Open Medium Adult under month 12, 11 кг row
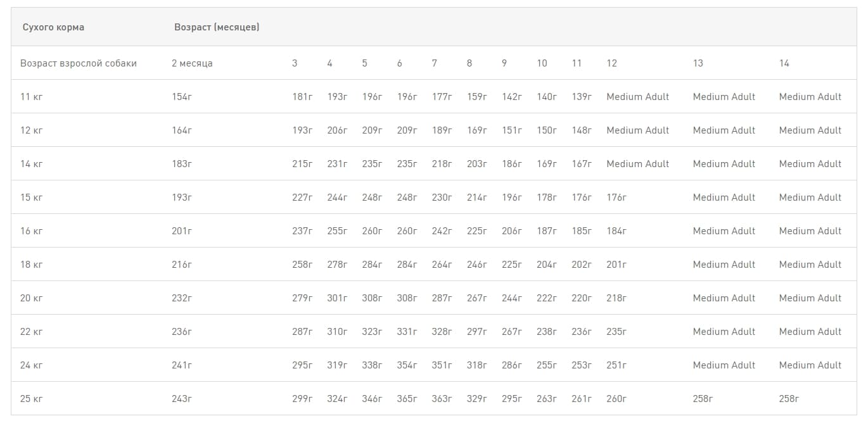The width and height of the screenshot is (868, 421). click(x=637, y=97)
